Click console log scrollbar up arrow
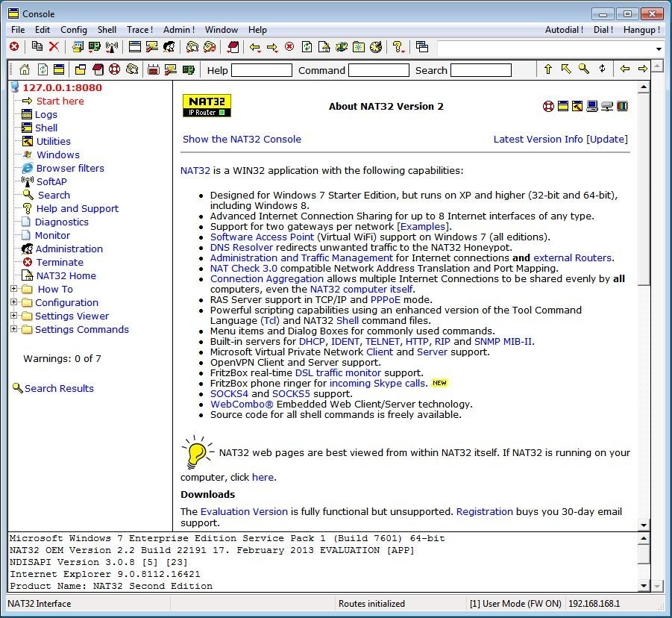This screenshot has width=672, height=618. click(x=644, y=538)
